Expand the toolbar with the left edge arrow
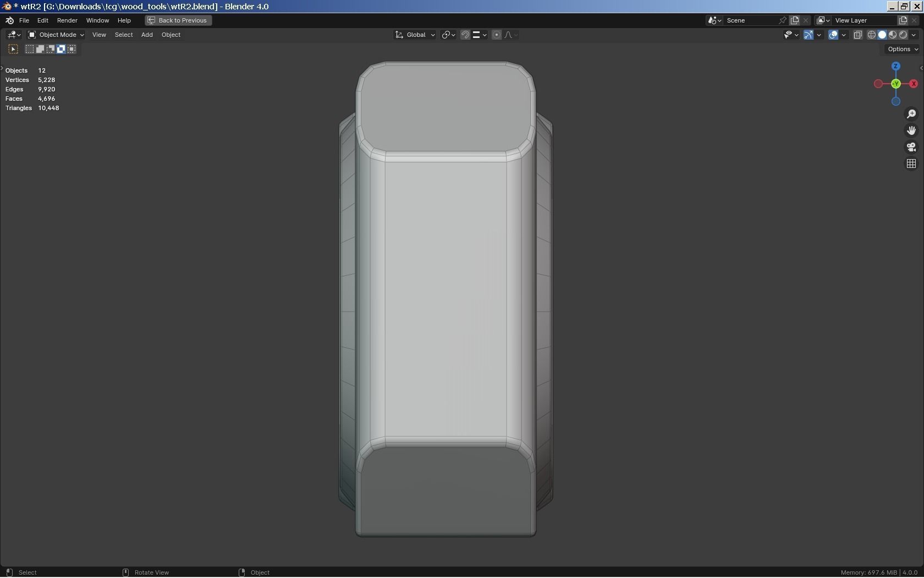 coord(2,68)
